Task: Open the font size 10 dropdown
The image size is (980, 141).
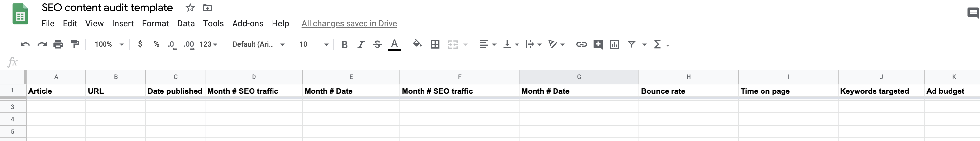Action: tap(313, 44)
